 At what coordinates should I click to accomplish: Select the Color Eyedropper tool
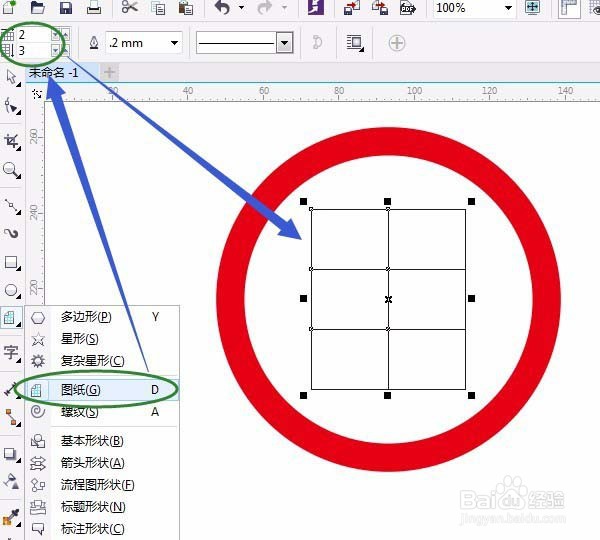click(11, 517)
